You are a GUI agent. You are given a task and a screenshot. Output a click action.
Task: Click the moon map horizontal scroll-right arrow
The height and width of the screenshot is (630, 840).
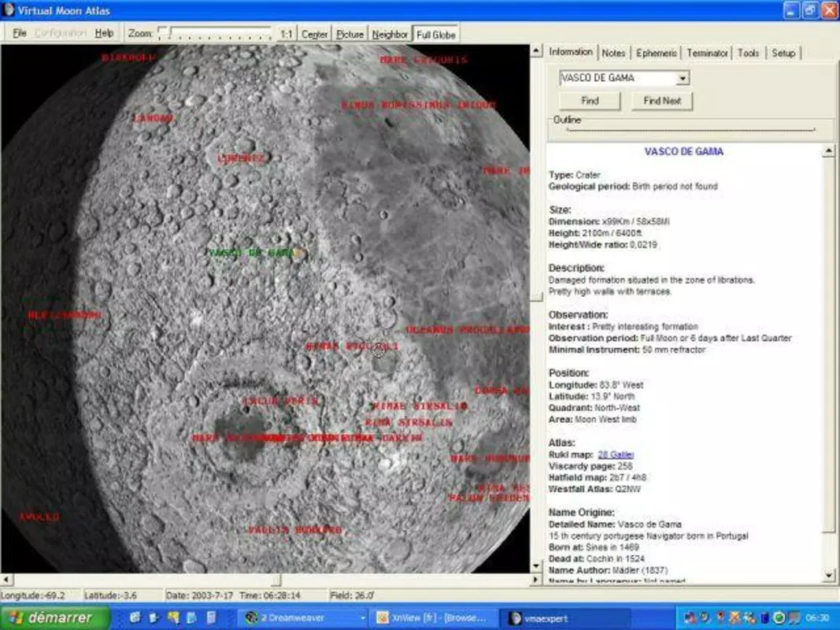tap(535, 580)
